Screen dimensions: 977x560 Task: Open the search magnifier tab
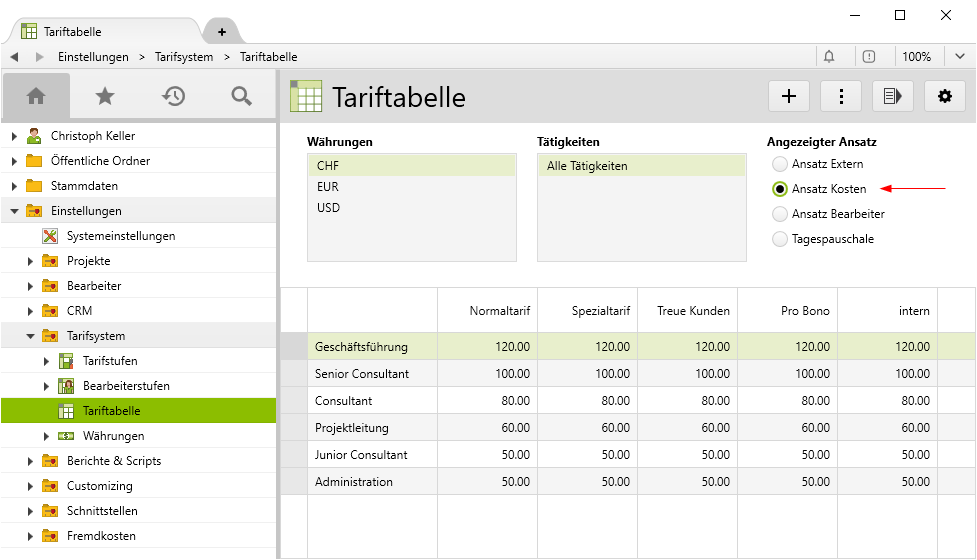point(241,96)
